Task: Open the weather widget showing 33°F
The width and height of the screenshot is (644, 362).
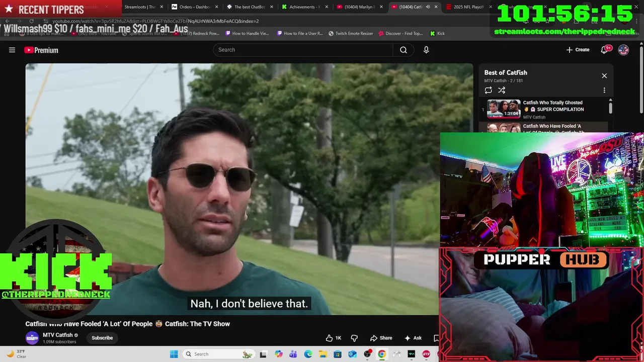Action: click(16, 354)
